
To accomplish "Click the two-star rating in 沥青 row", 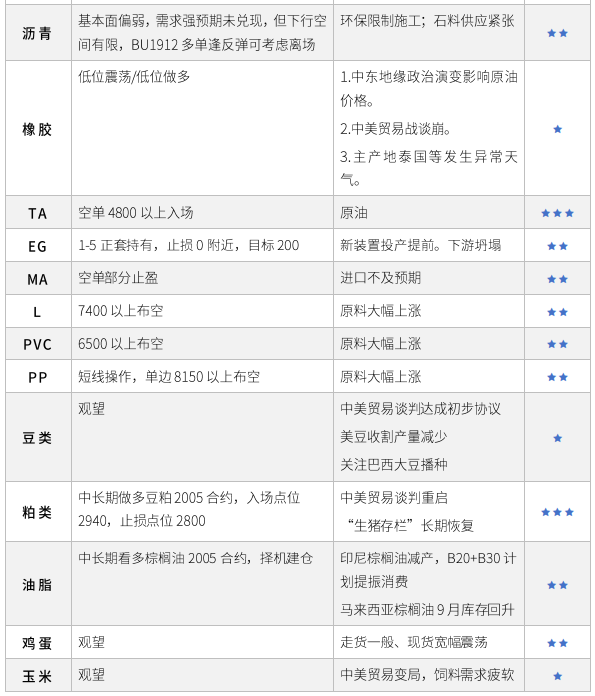I will click(x=557, y=33).
